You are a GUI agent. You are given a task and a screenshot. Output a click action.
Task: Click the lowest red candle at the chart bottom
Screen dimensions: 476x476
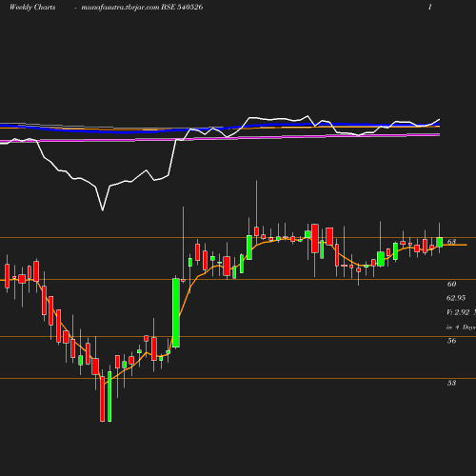pos(102,399)
